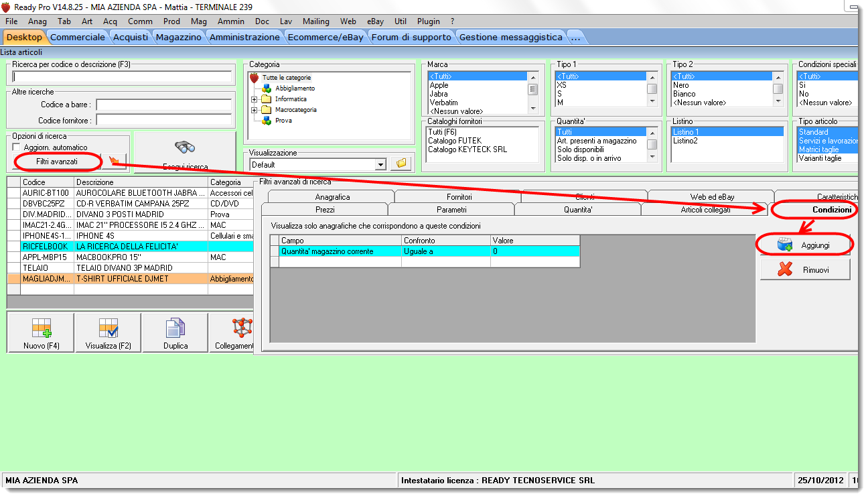Expand the Informatica category node
Viewport: 868px width, 498px height.
point(255,99)
